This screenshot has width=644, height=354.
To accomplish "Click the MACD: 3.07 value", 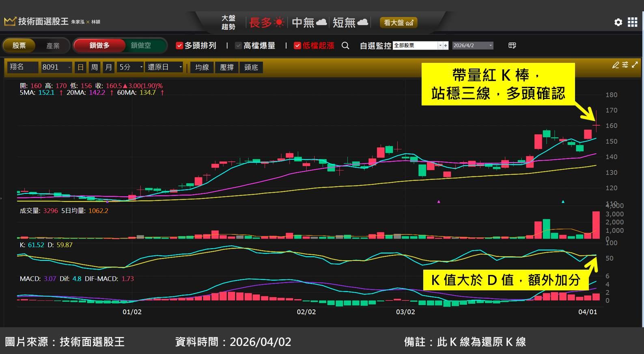I will click(x=38, y=279).
